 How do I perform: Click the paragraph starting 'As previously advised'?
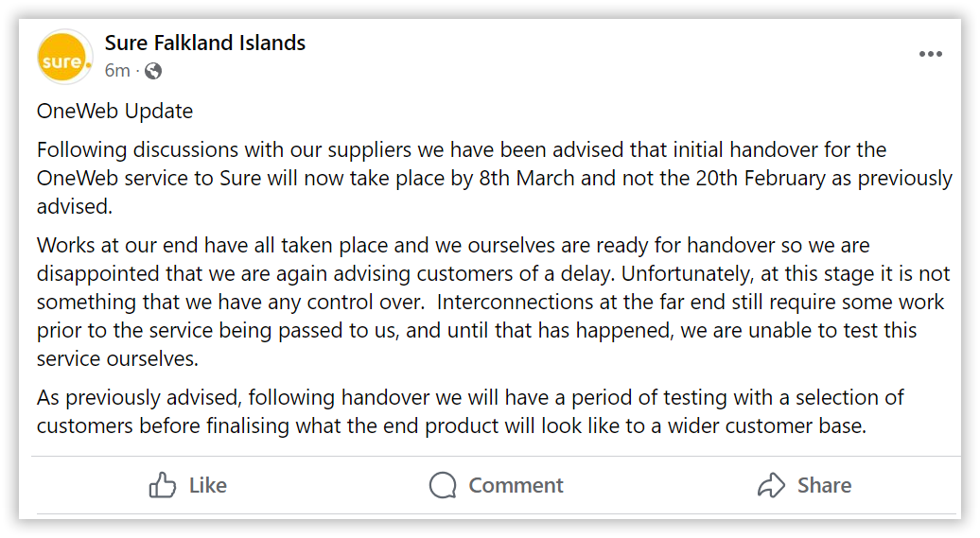click(x=470, y=412)
